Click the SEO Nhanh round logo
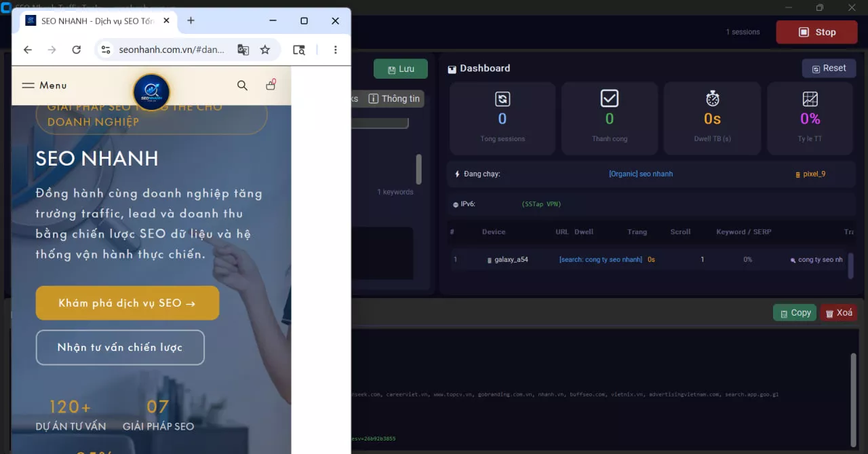Screen dimensions: 868x454 pyautogui.click(x=151, y=92)
